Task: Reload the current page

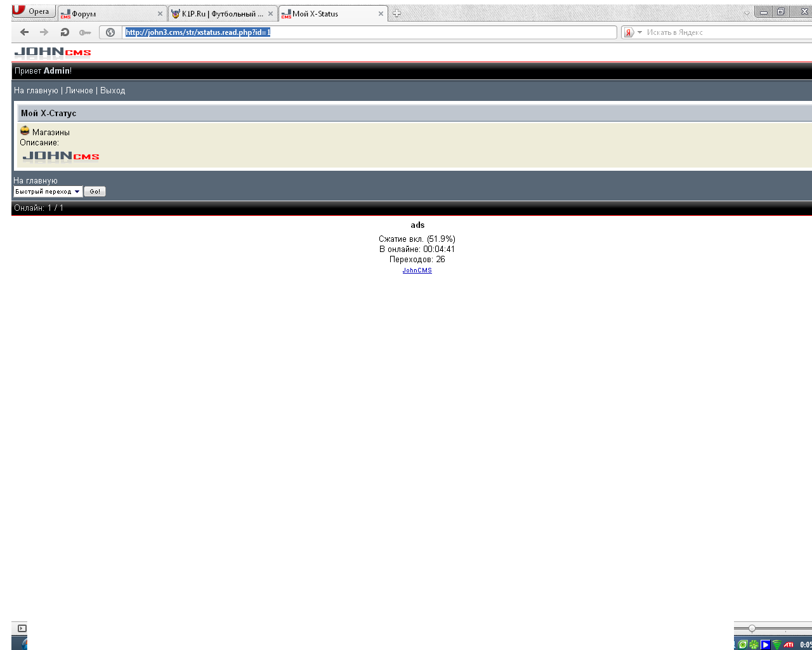Action: (64, 32)
